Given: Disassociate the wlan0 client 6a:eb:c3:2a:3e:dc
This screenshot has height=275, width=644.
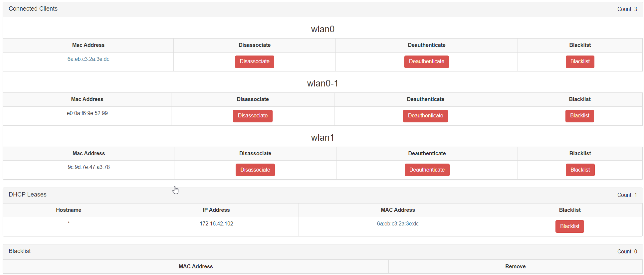Looking at the screenshot, I should pos(254,62).
